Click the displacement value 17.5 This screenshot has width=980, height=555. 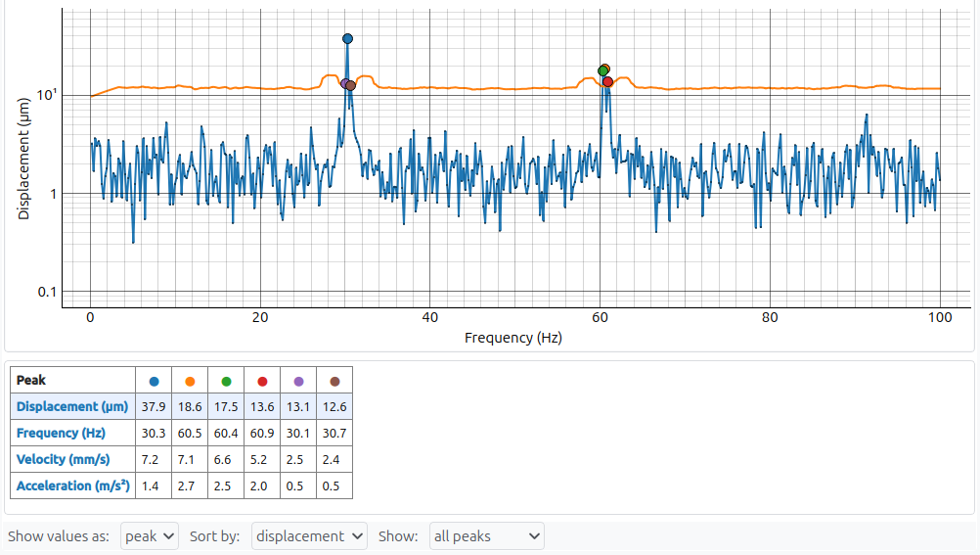(226, 407)
